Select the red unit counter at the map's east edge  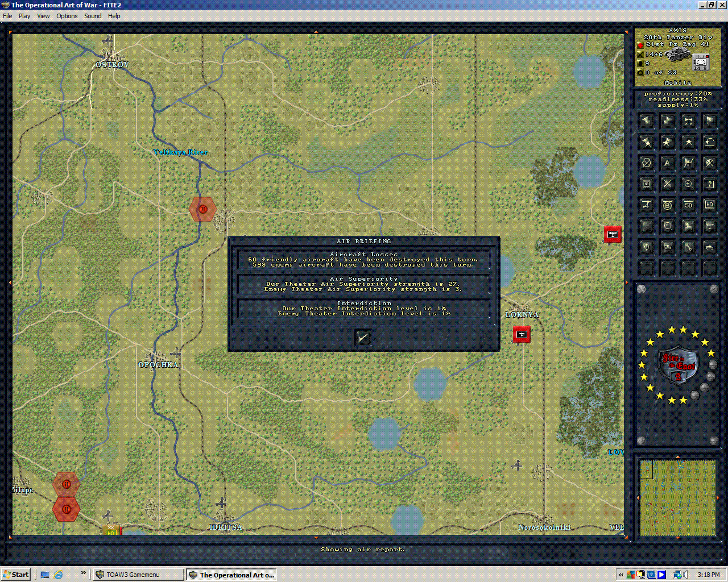[x=613, y=234]
